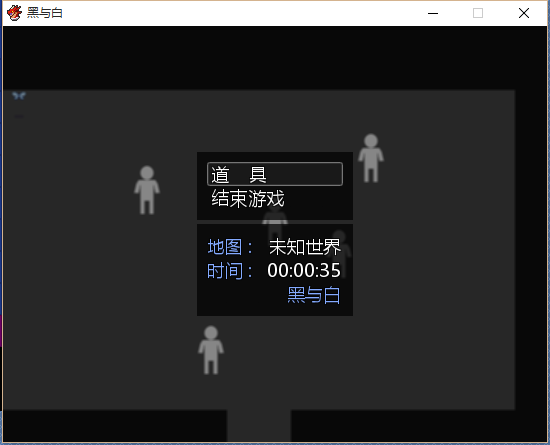Image resolution: width=550 pixels, height=445 pixels.
Task: Click the 黑与白 window title text
Action: tap(45, 13)
